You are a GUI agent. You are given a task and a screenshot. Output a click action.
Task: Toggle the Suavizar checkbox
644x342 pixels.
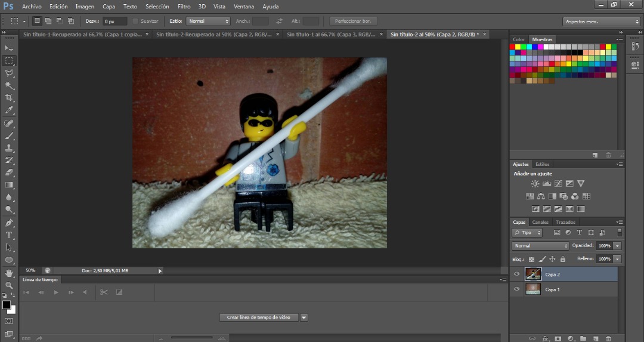135,21
